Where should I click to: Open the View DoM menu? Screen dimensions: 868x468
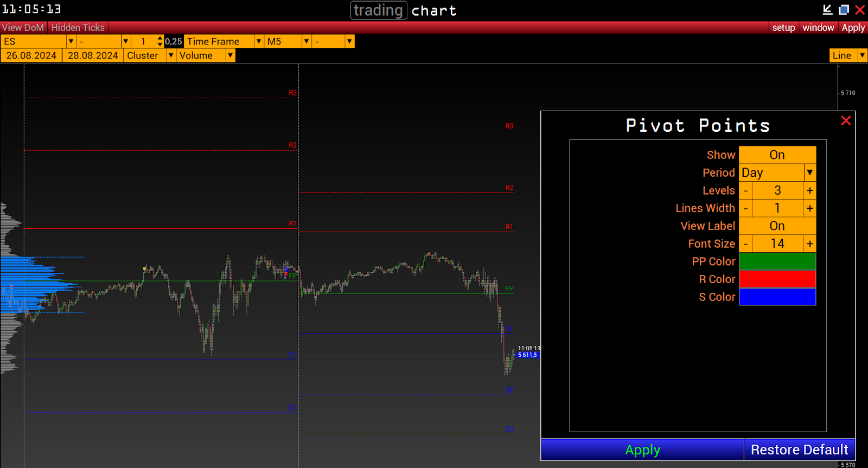coord(23,28)
